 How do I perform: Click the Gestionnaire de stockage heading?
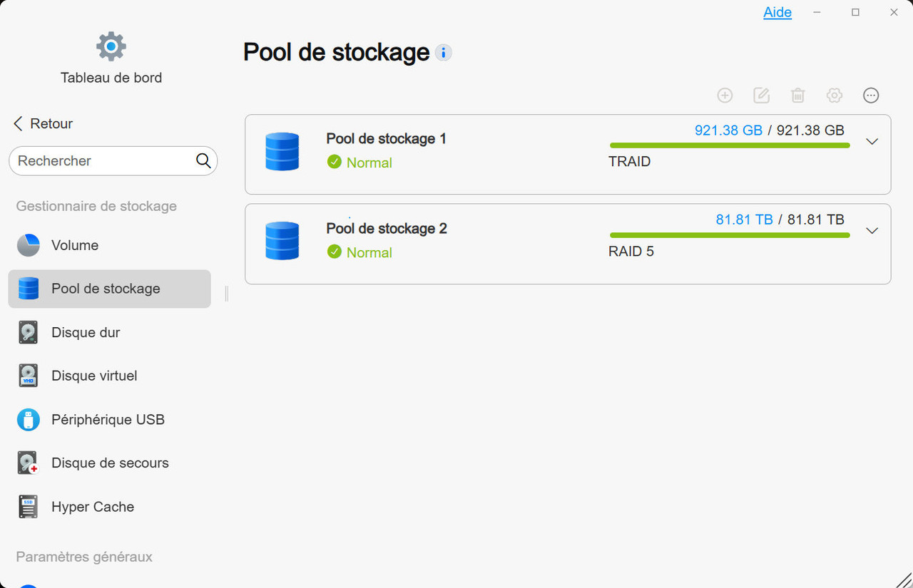(96, 207)
